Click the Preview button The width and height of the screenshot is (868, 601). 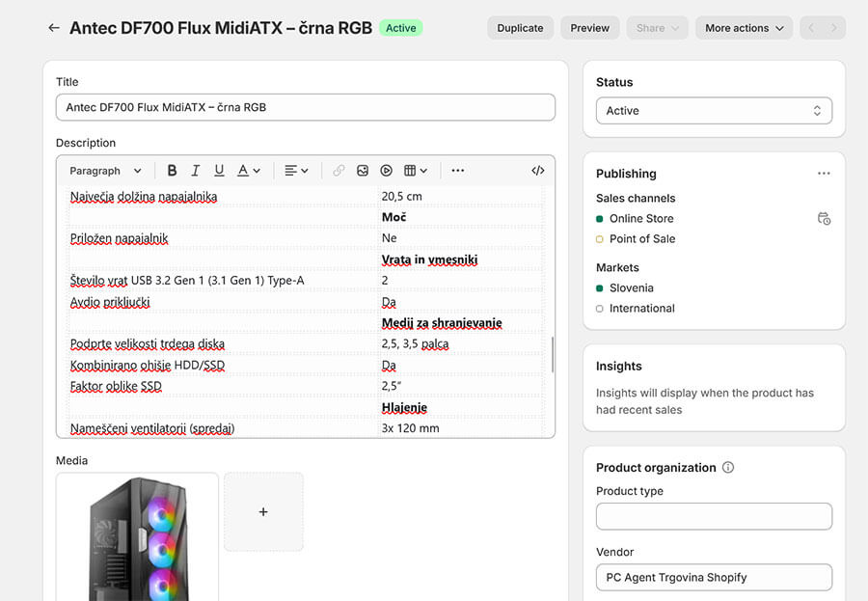pyautogui.click(x=589, y=28)
